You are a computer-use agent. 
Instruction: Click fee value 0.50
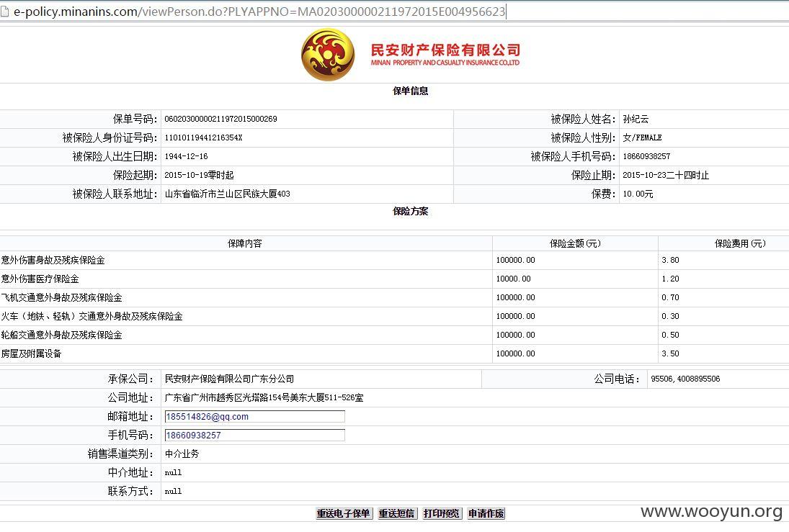670,335
